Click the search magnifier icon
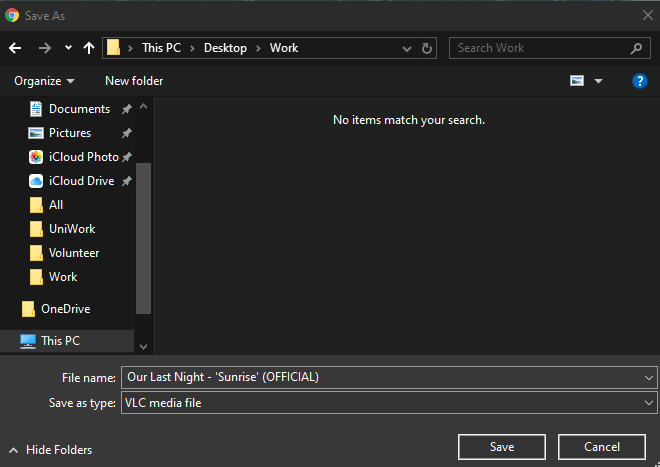The image size is (660, 467). (636, 48)
